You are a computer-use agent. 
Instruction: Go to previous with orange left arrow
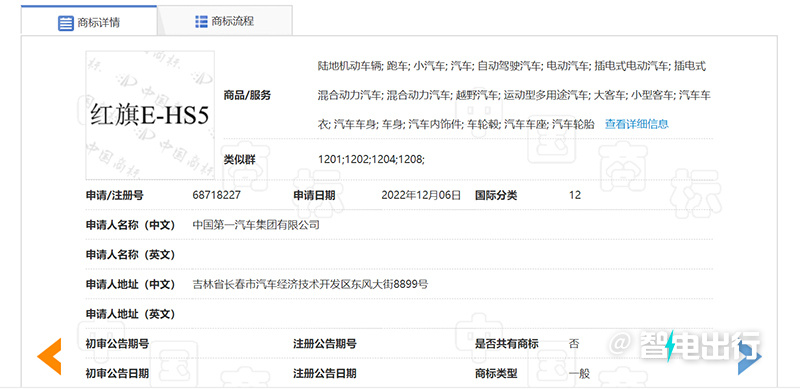click(x=49, y=357)
